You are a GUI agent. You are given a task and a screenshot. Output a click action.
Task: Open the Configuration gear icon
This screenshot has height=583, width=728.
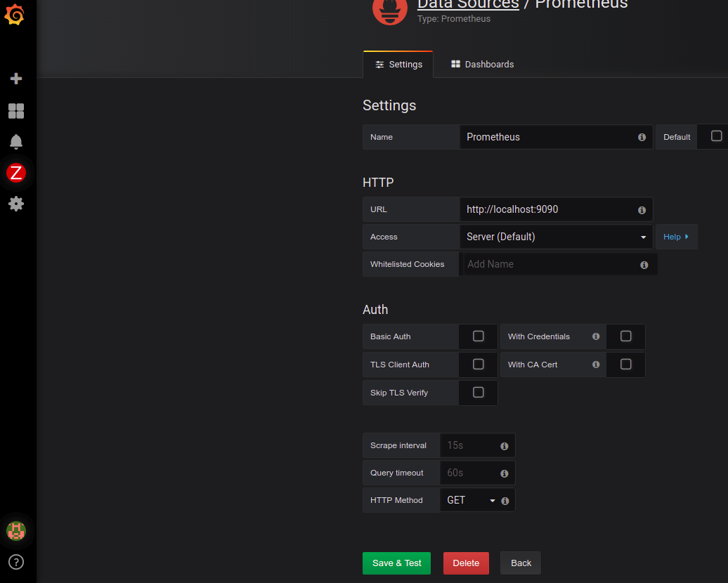tap(16, 204)
